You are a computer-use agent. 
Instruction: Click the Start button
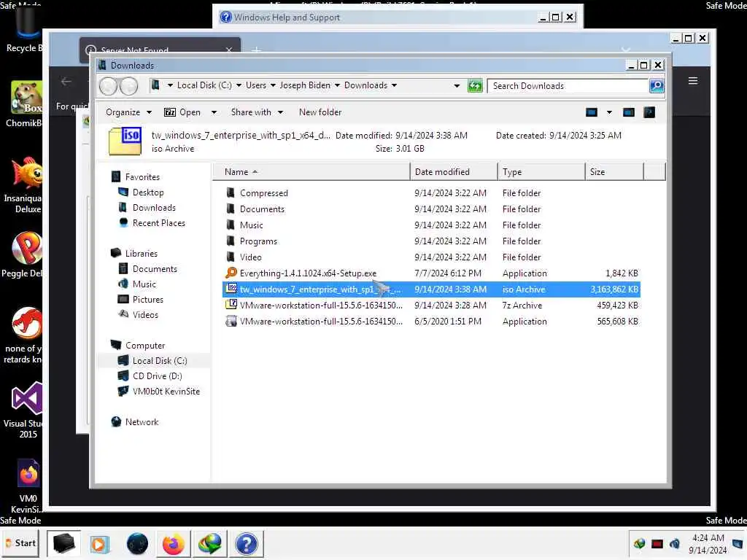21,543
